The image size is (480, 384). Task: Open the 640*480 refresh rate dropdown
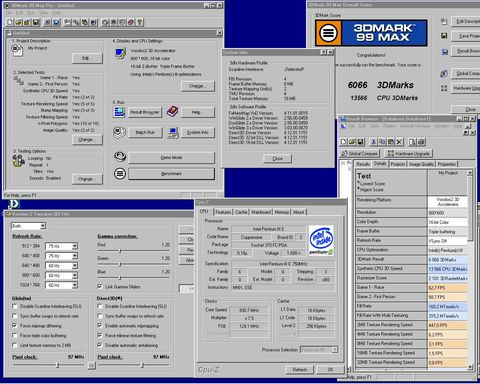(x=75, y=266)
